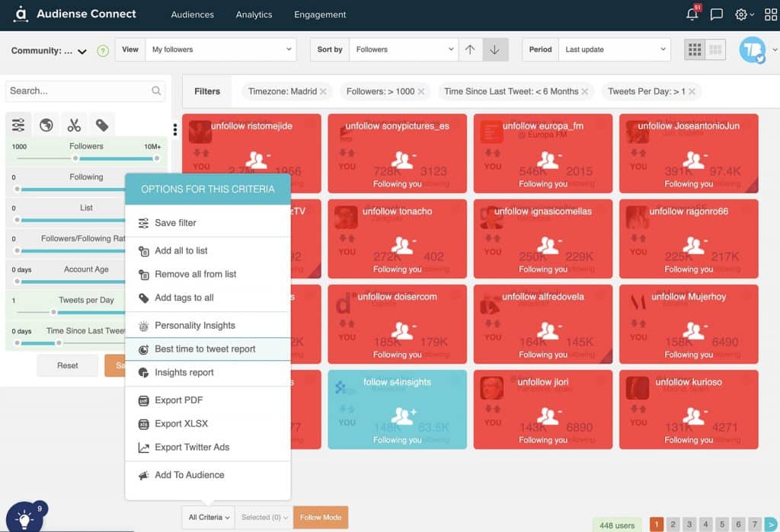Switch to compact grid view
The image size is (780, 532).
click(x=715, y=49)
